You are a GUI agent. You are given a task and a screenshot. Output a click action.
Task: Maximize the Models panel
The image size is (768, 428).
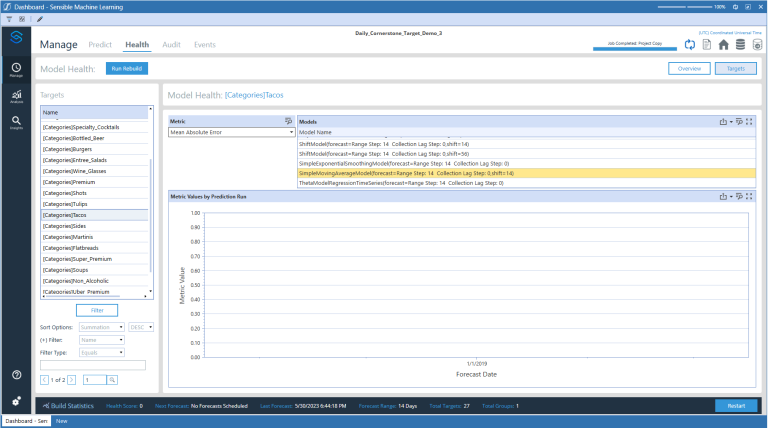749,121
